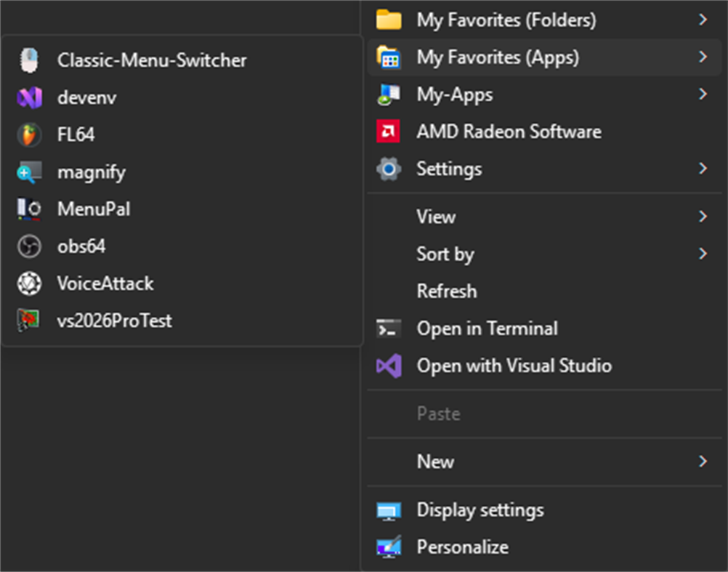Click the purple Visual Studio icon

coord(389,366)
